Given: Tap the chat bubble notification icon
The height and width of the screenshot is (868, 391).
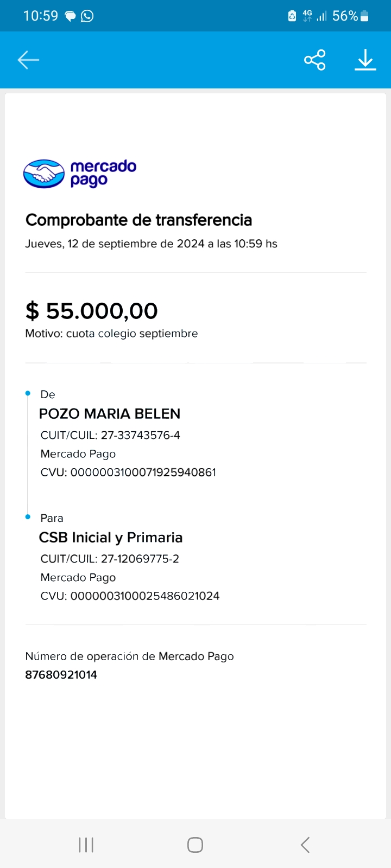Looking at the screenshot, I should (x=71, y=16).
